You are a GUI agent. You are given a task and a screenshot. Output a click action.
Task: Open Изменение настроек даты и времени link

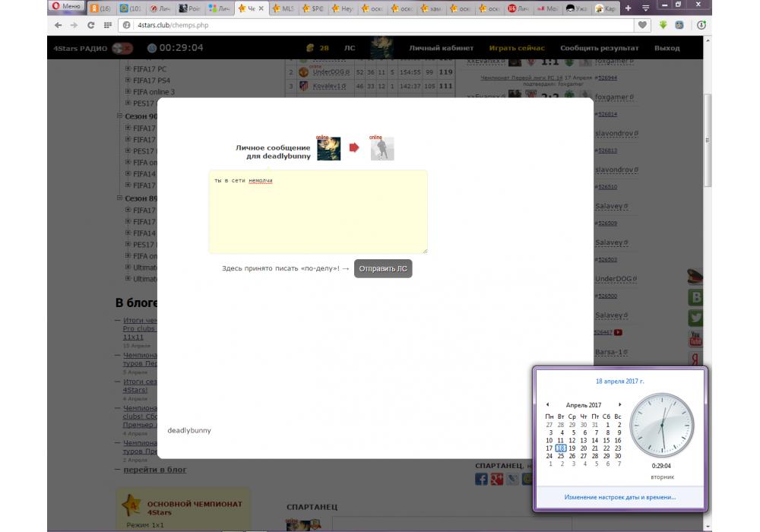[619, 497]
